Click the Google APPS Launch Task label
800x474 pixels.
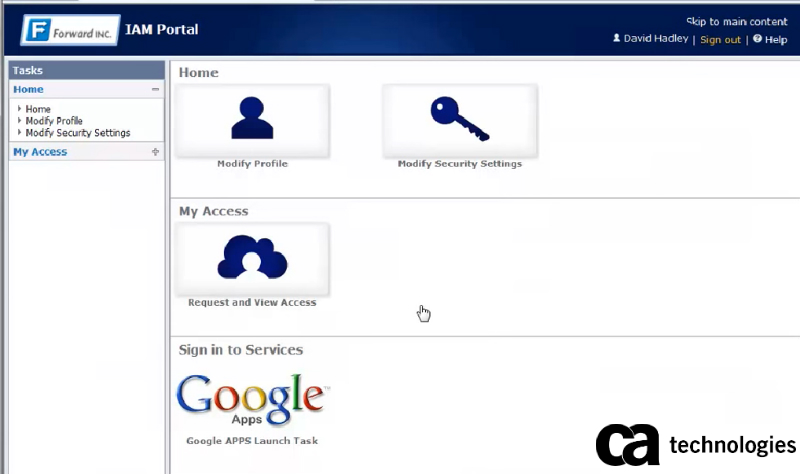(252, 441)
